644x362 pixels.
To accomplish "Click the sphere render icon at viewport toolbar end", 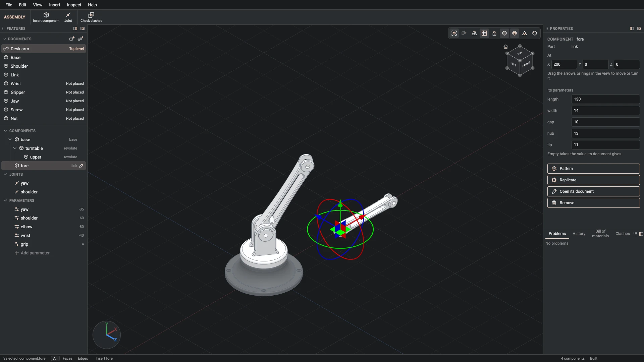I will (535, 33).
